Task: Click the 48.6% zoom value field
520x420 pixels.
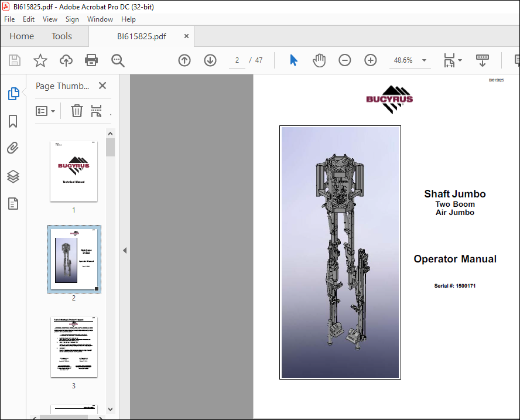Action: [x=403, y=60]
